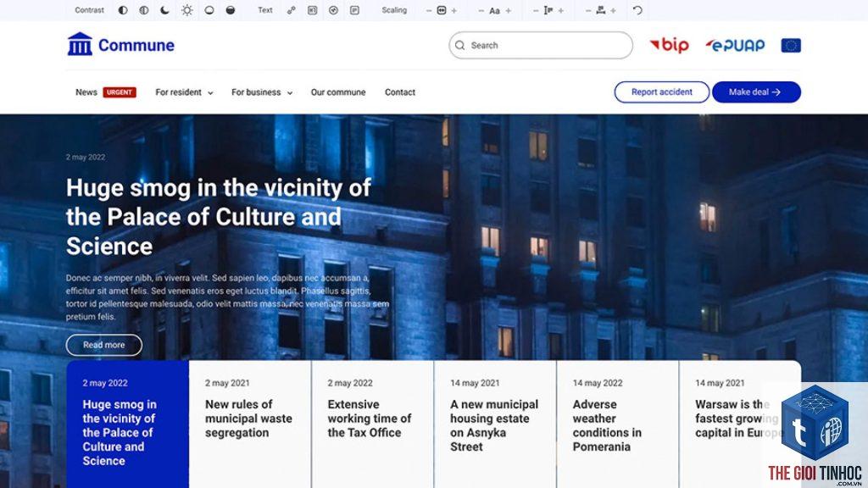Click the European Union flag icon
This screenshot has width=868, height=488.
click(x=791, y=46)
